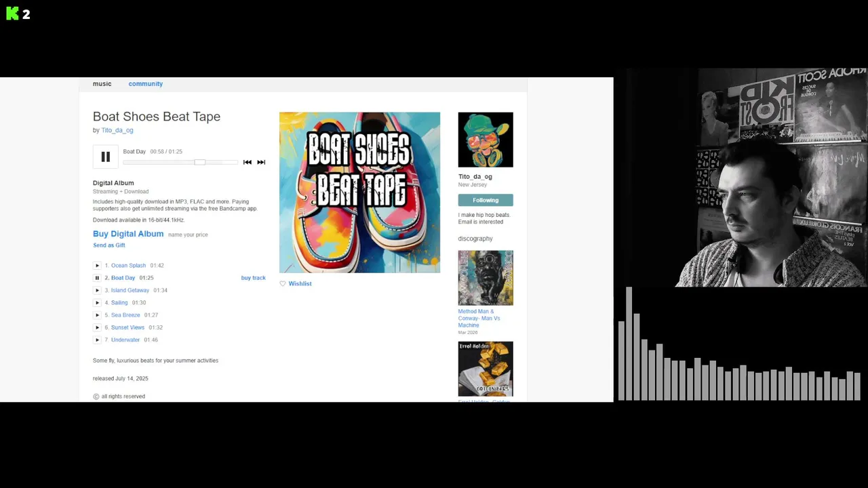The height and width of the screenshot is (488, 868).
Task: Click buy track for Boat Day
Action: click(253, 278)
